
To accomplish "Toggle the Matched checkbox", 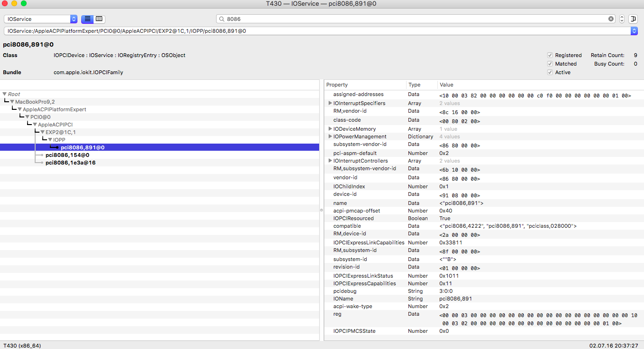I will [550, 64].
